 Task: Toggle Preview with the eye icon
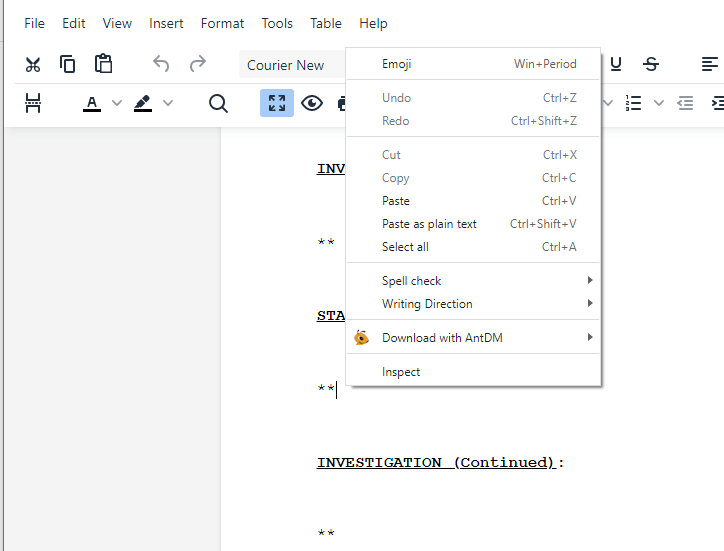[312, 103]
